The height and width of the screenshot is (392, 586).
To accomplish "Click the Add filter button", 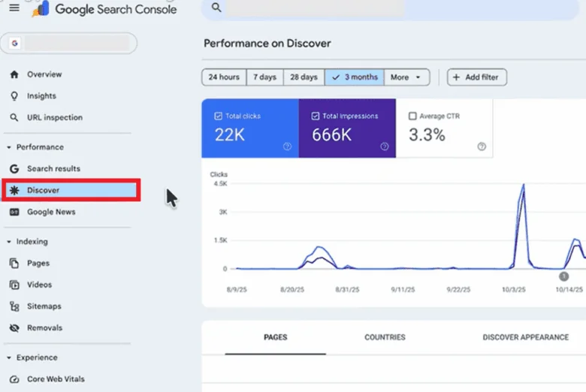I will click(x=477, y=77).
